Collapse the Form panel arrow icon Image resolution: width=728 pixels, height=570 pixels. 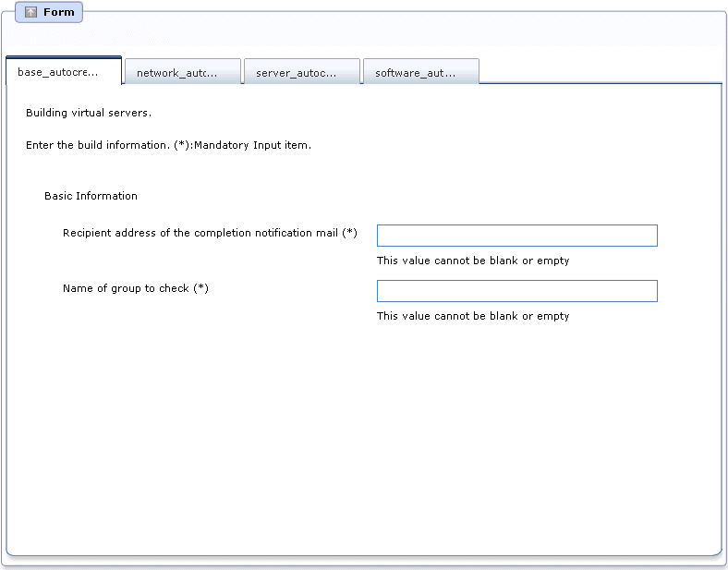click(30, 12)
